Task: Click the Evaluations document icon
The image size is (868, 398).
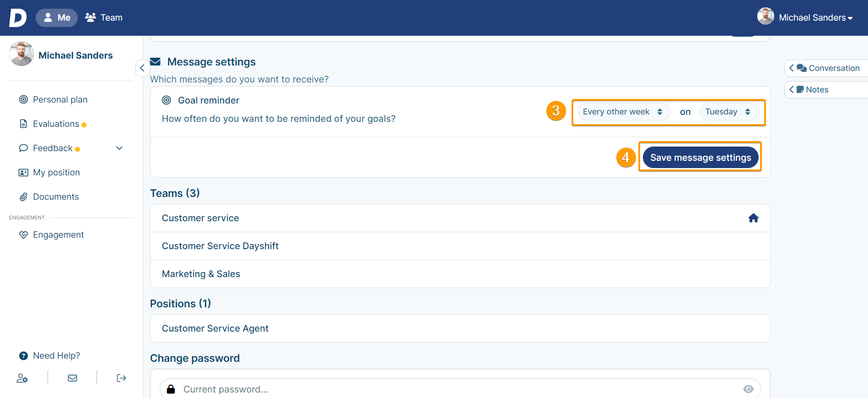Action: (23, 124)
